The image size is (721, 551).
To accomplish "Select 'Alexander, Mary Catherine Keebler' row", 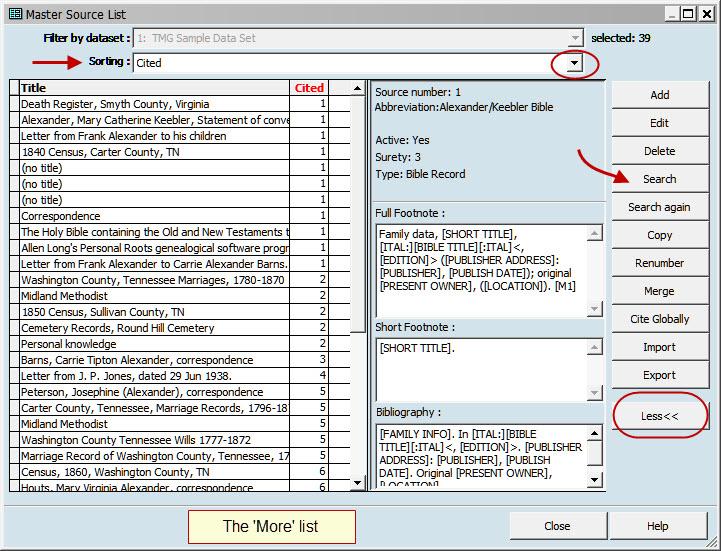I will (x=179, y=120).
